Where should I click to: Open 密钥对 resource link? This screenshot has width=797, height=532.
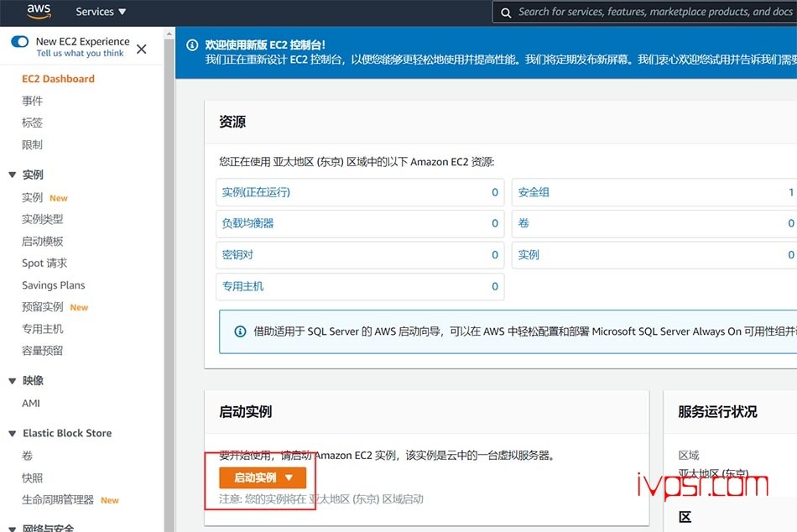237,255
